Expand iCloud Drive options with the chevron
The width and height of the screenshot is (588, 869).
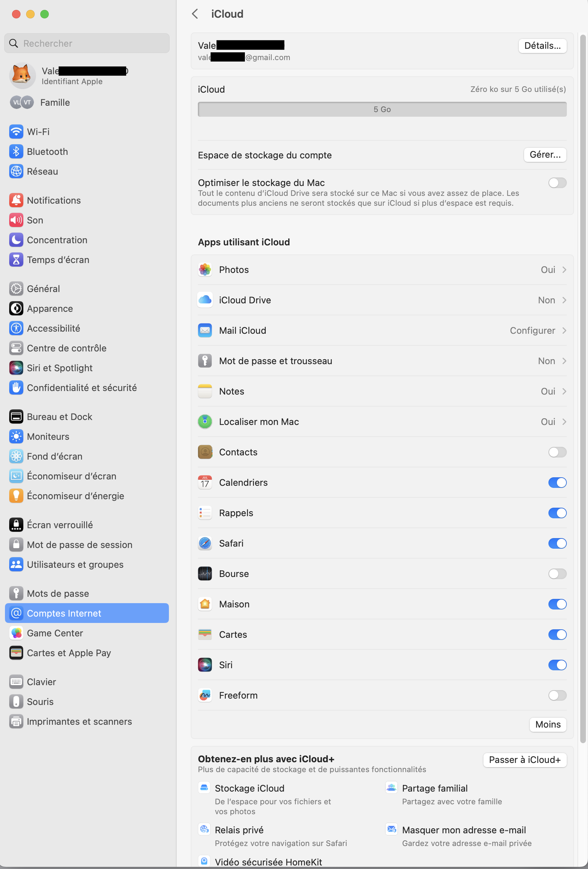[x=564, y=300]
